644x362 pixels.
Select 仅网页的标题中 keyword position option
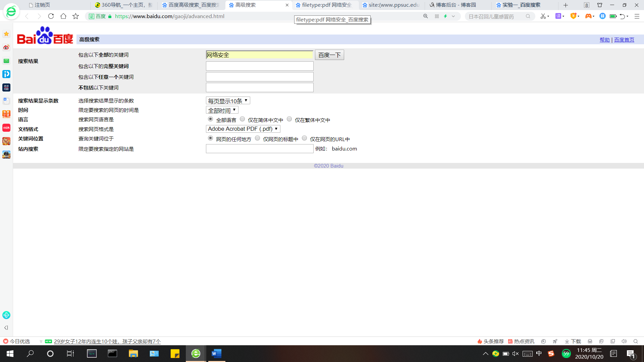tap(258, 138)
